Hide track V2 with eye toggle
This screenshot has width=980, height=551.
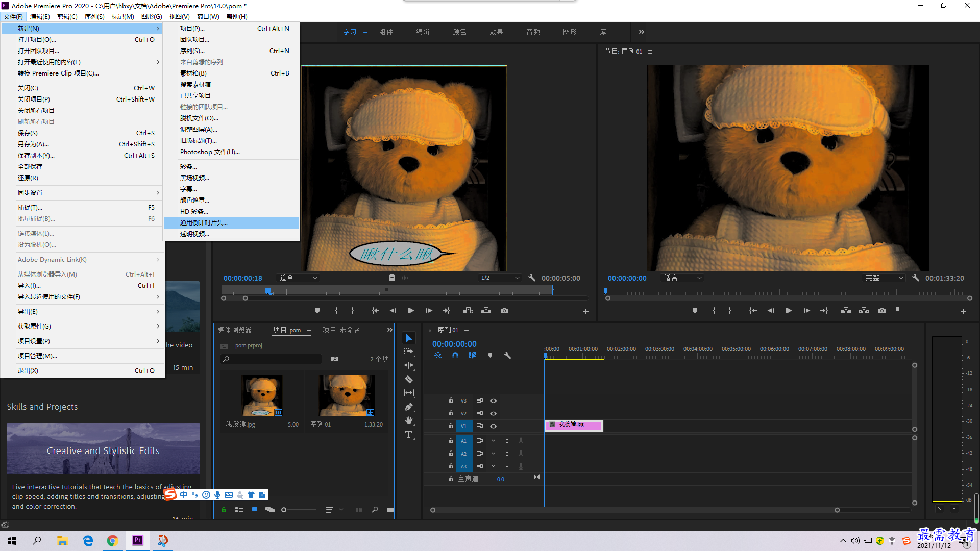[x=493, y=413]
